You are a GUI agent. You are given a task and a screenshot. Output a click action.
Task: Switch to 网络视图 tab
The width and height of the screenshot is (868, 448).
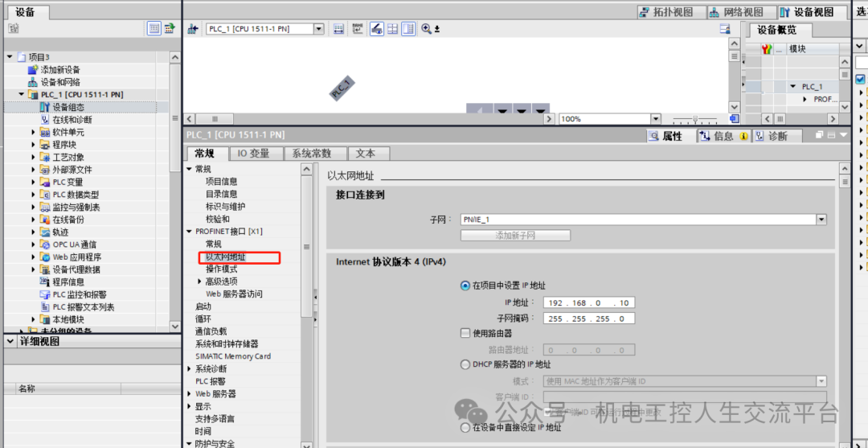(743, 12)
